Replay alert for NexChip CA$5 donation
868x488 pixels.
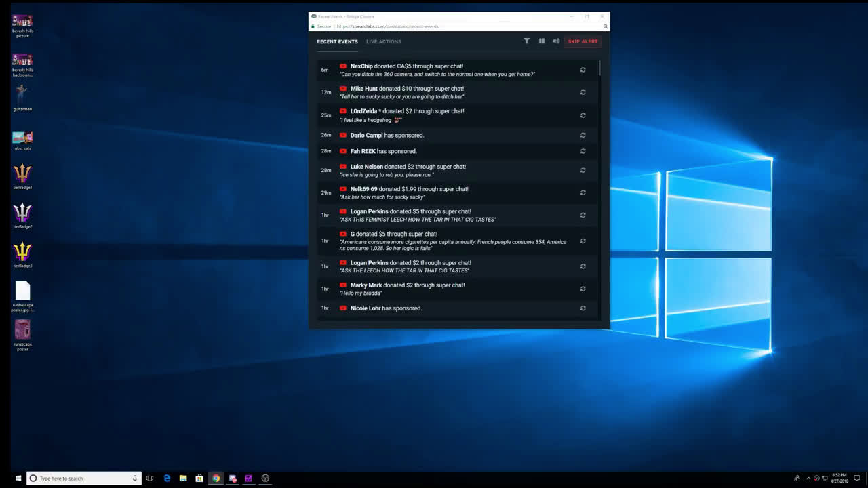pyautogui.click(x=583, y=70)
